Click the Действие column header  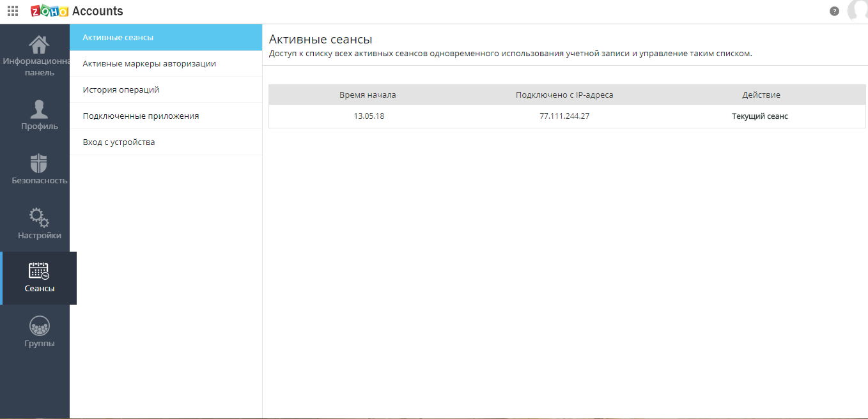click(x=761, y=95)
